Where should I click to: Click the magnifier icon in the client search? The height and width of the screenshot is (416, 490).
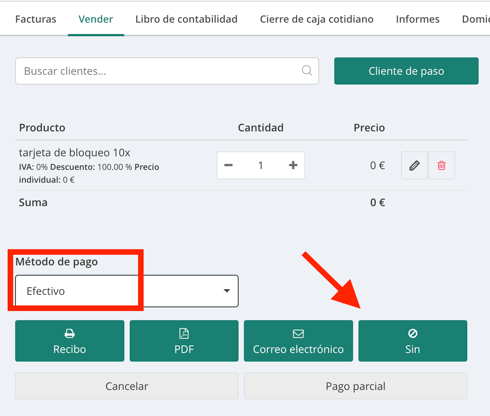pos(307,71)
